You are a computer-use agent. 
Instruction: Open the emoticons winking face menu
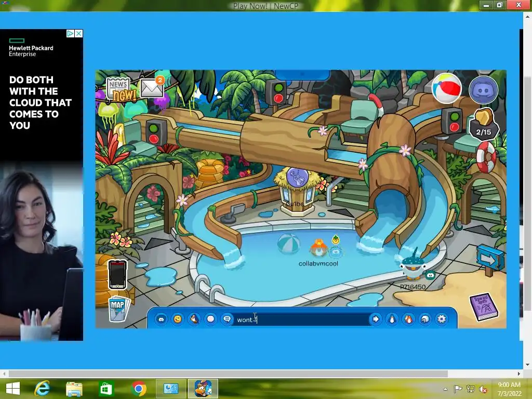click(178, 320)
